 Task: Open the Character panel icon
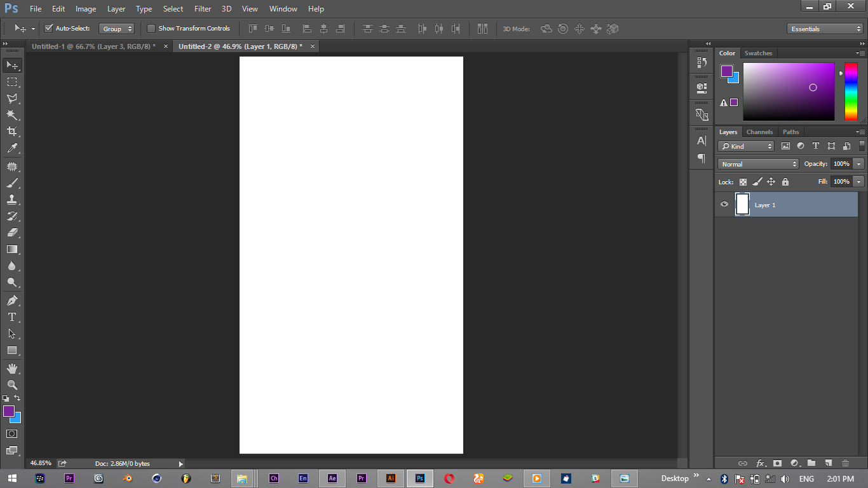702,140
